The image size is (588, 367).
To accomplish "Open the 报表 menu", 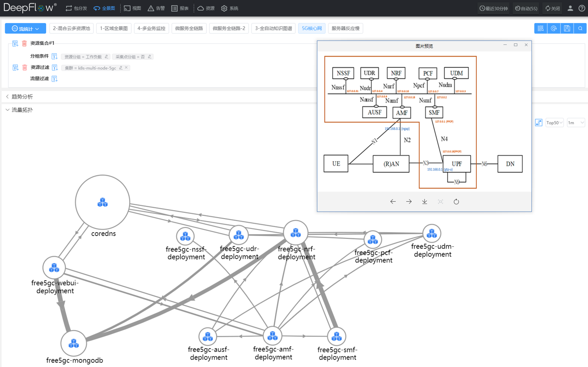I will (180, 8).
